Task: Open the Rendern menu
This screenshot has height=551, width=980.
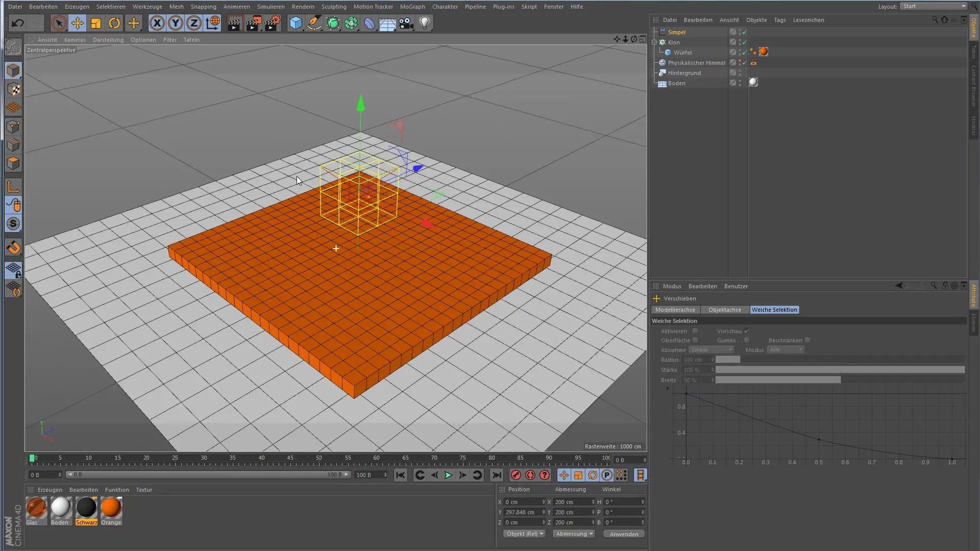Action: pos(303,7)
